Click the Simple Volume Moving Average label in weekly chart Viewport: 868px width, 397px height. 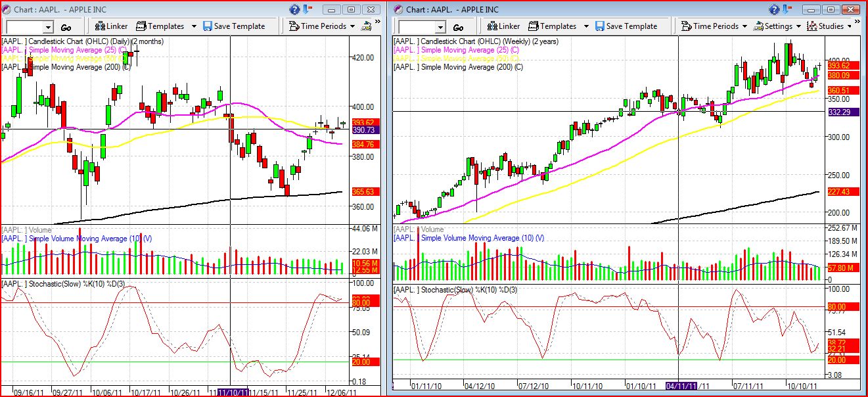click(x=469, y=239)
